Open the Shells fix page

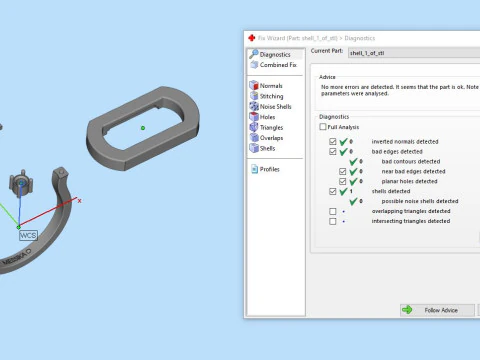click(267, 148)
